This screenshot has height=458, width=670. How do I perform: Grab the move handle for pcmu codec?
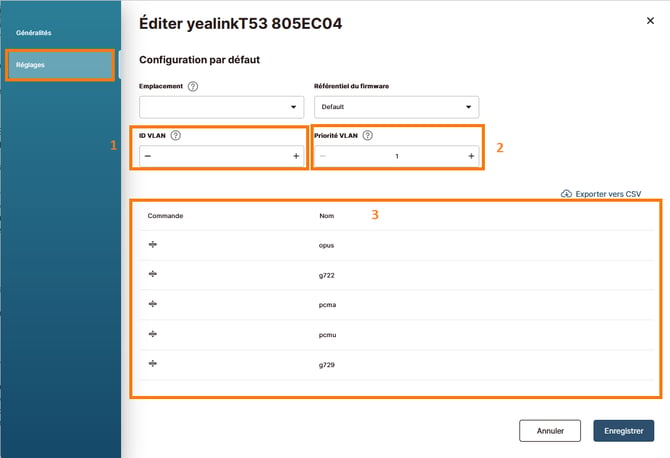[153, 334]
